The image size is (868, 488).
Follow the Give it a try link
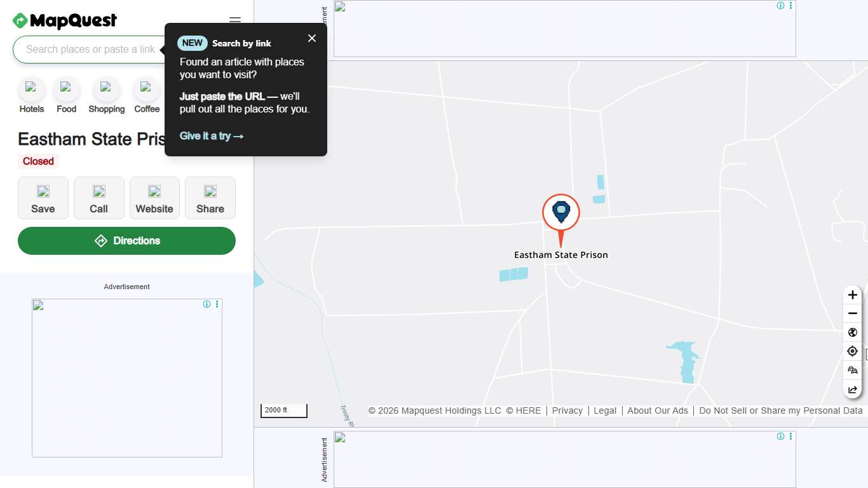tap(211, 135)
